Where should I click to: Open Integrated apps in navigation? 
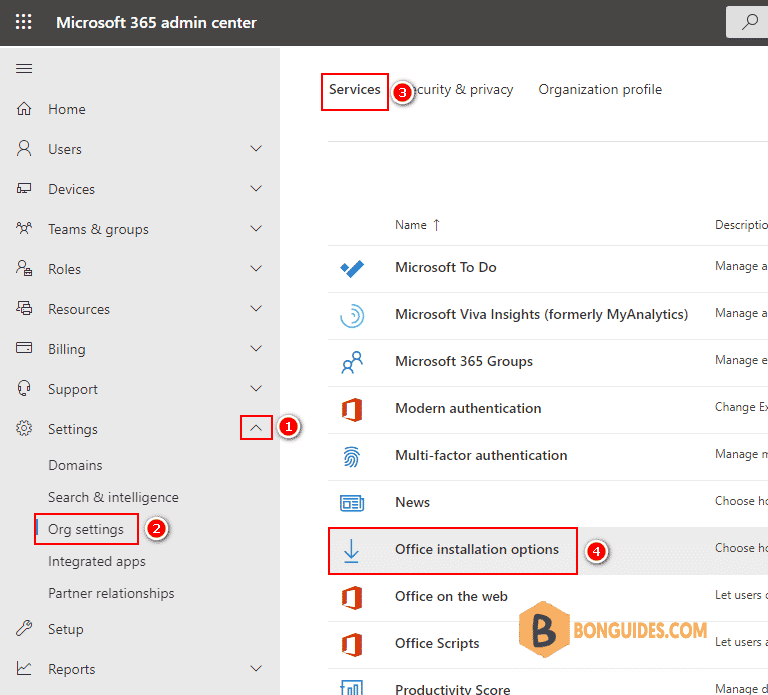[96, 561]
